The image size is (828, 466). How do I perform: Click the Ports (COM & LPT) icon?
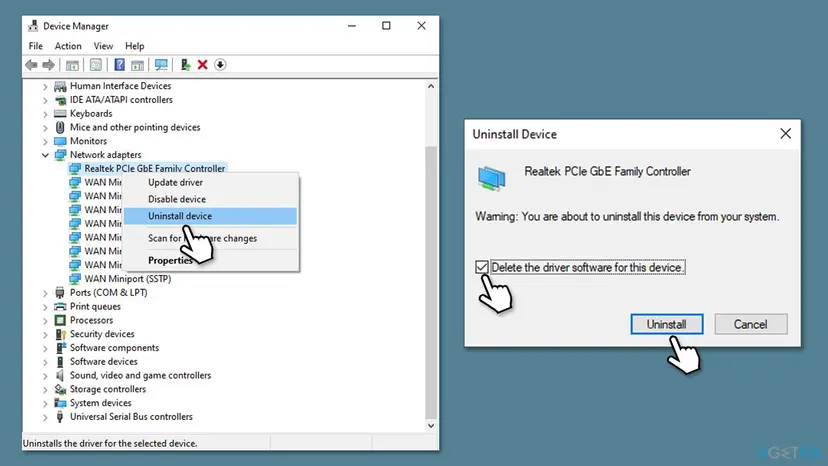(x=60, y=293)
